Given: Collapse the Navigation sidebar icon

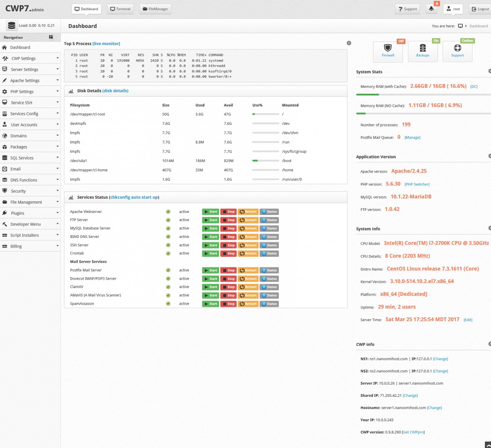Looking at the screenshot, I should pos(51,37).
